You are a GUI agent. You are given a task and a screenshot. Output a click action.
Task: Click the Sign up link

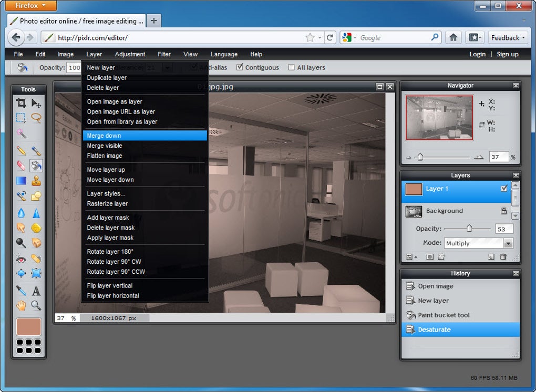(507, 54)
